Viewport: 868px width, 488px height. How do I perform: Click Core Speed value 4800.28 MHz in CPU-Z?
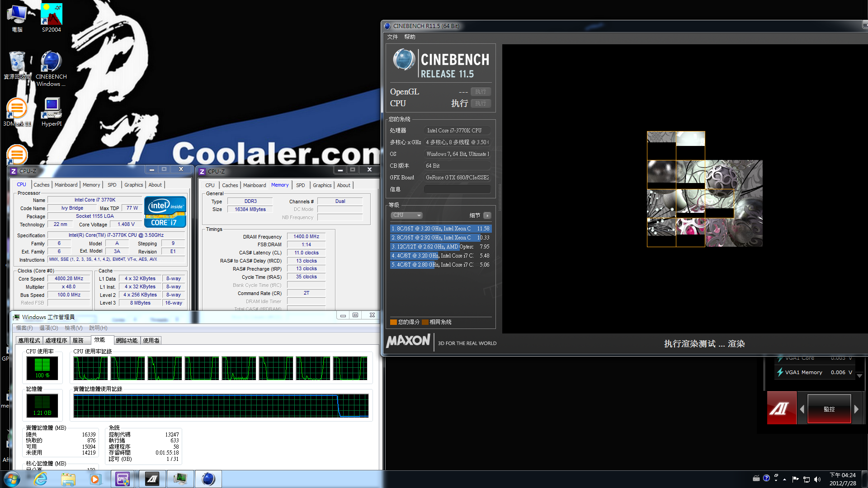click(x=69, y=279)
